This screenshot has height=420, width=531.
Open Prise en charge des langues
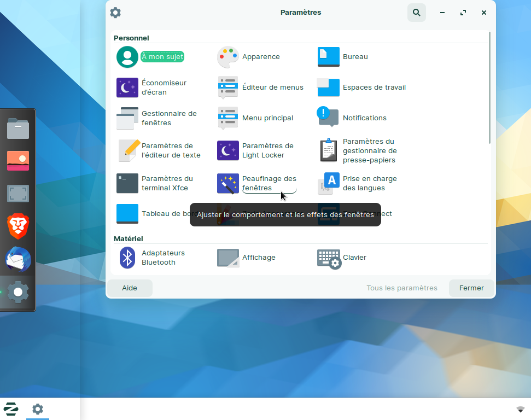329,183
